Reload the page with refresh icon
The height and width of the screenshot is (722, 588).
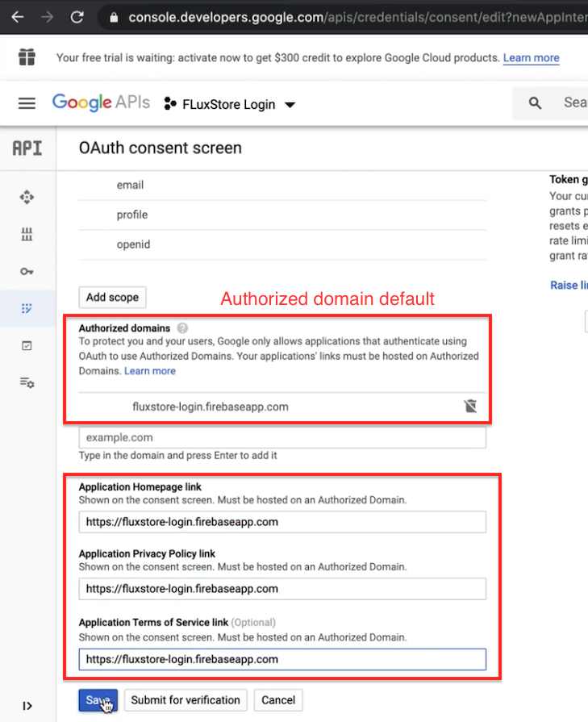[77, 16]
